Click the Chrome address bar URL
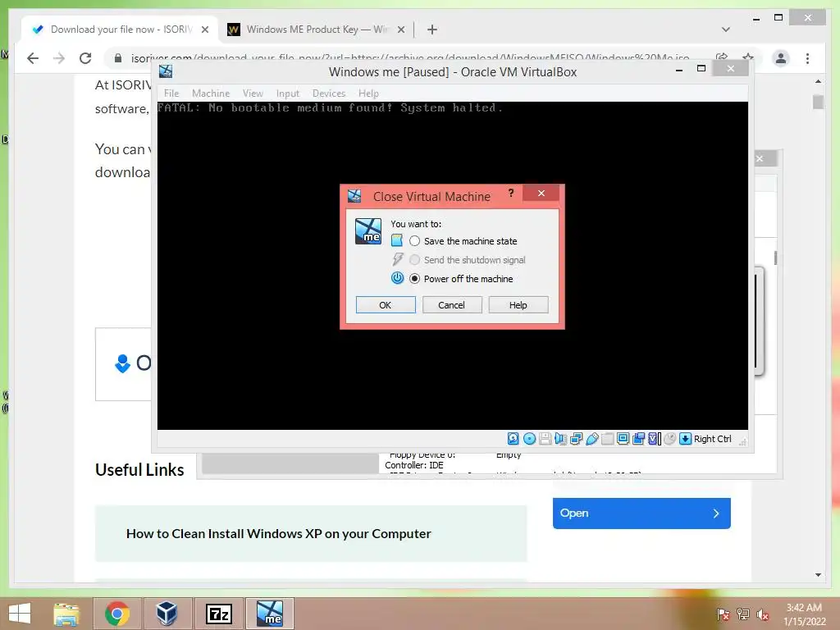The image size is (840, 630). pos(410,58)
